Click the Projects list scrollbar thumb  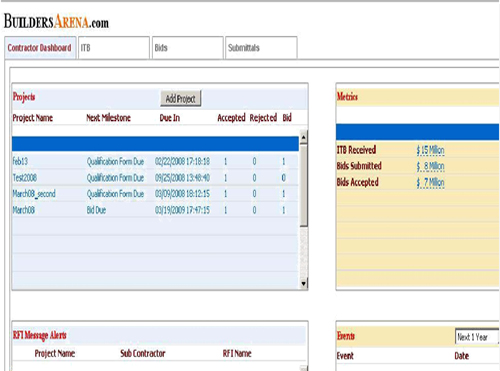303,185
